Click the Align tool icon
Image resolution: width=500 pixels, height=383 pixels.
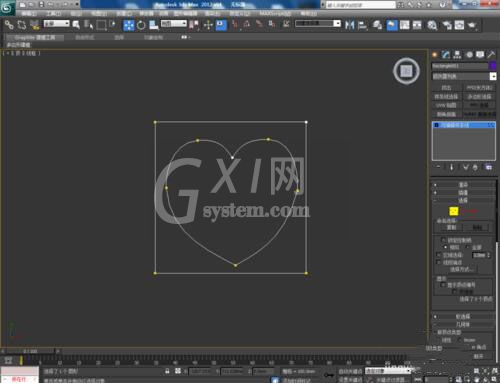tap(362, 25)
